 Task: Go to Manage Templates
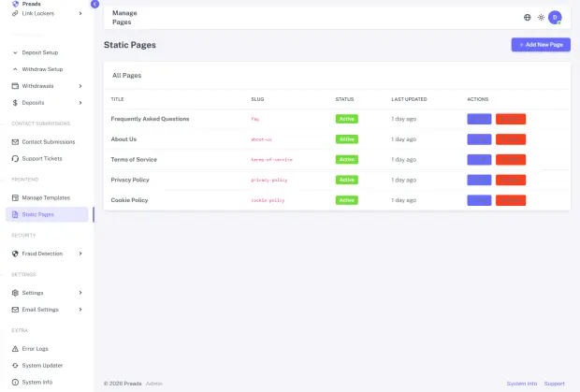[x=47, y=197]
